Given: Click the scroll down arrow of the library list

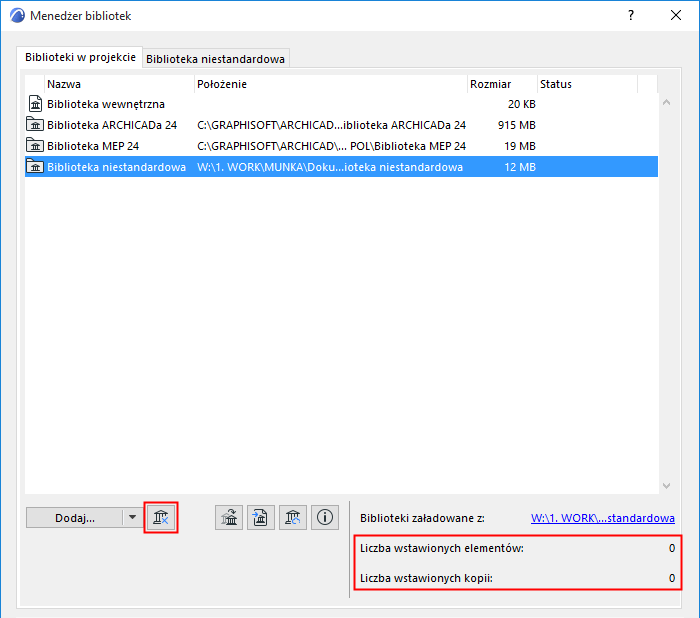Looking at the screenshot, I should pos(667,486).
